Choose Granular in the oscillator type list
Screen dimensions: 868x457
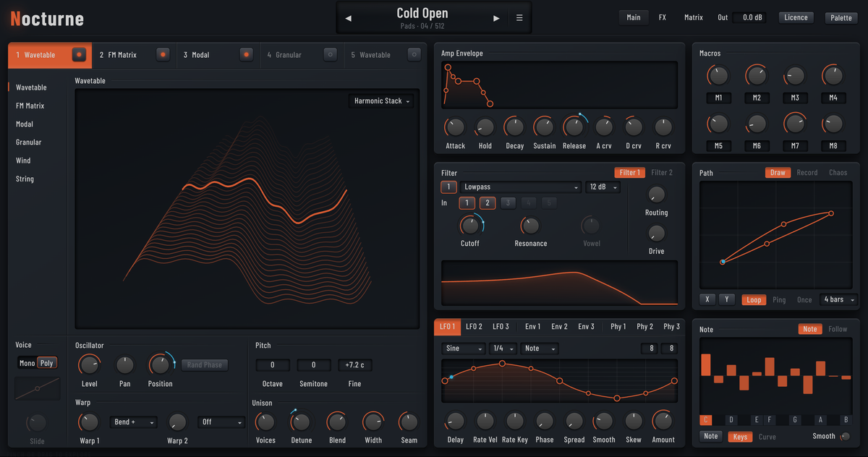click(29, 142)
